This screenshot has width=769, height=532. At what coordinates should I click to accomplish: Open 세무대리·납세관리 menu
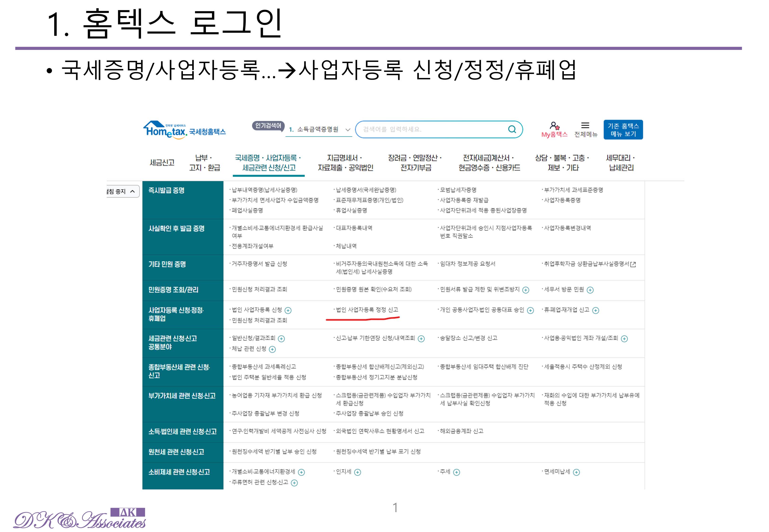point(621,163)
